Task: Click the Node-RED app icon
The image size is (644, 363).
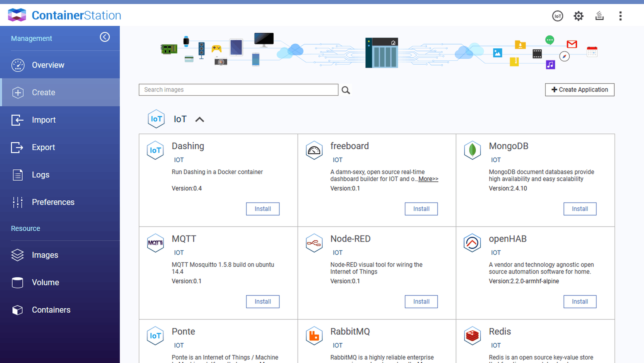Action: point(314,243)
